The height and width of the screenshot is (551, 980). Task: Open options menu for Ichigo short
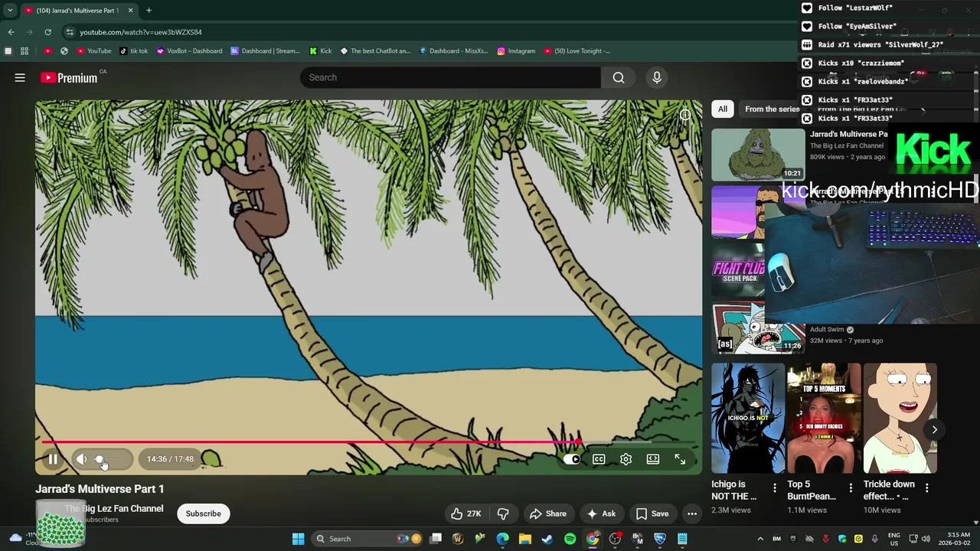(x=774, y=487)
